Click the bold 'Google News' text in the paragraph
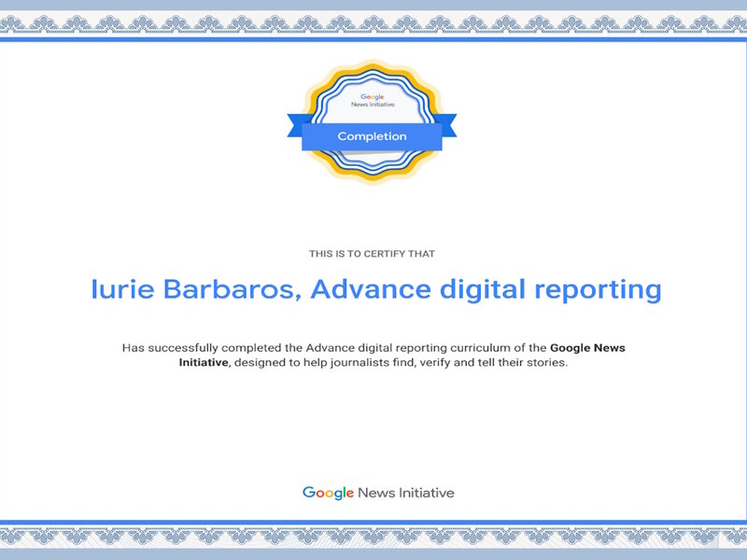This screenshot has height=560, width=747. 587,347
